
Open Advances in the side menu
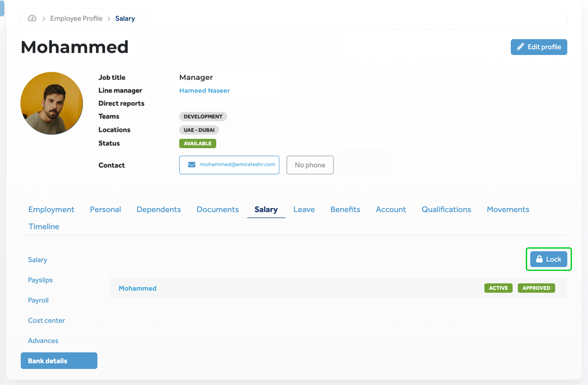pyautogui.click(x=43, y=341)
